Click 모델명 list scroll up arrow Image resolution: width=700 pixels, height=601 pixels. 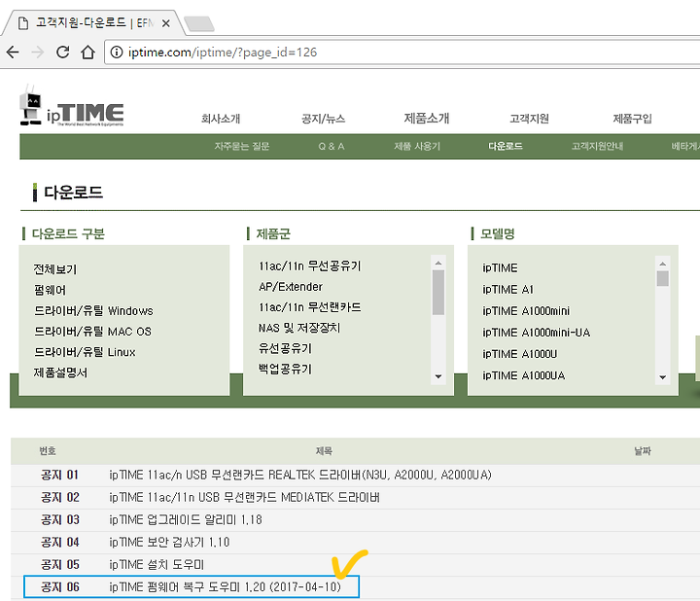click(x=662, y=264)
